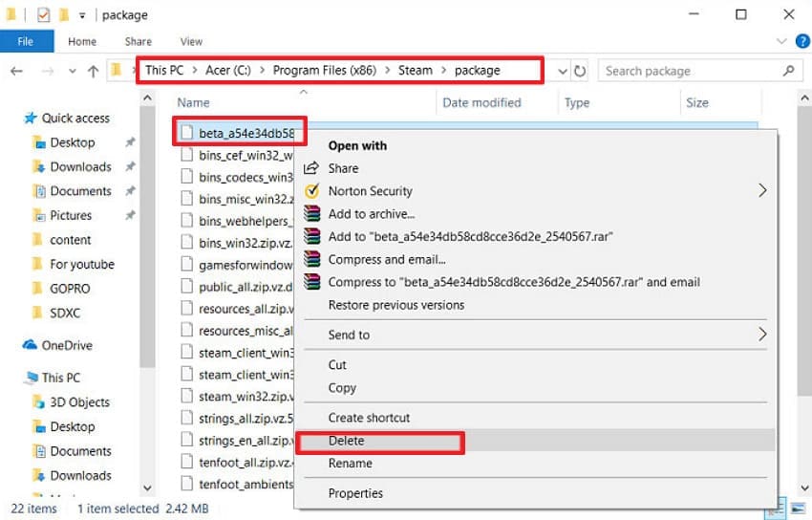Open the GOPRO folder in sidebar

(x=70, y=289)
